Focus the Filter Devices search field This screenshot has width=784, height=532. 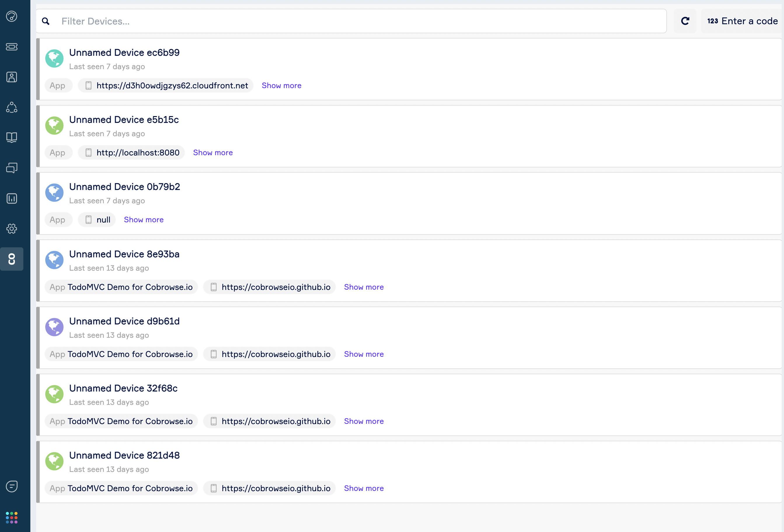click(351, 21)
